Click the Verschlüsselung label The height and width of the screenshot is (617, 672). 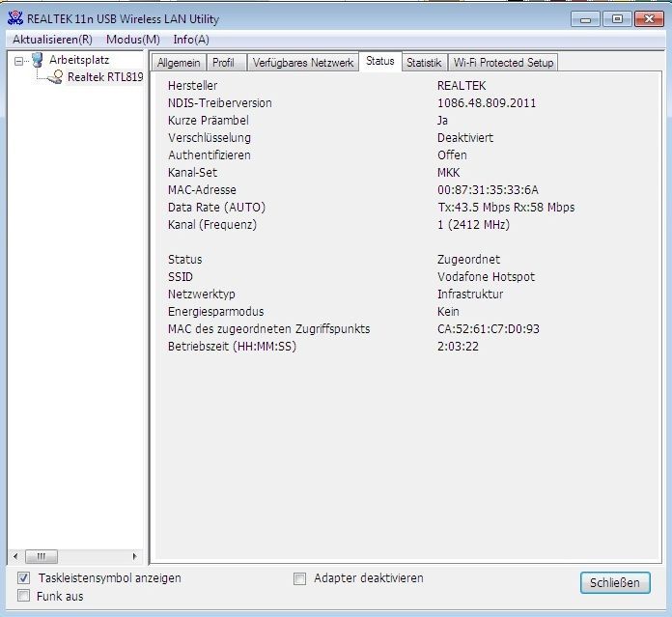(210, 138)
